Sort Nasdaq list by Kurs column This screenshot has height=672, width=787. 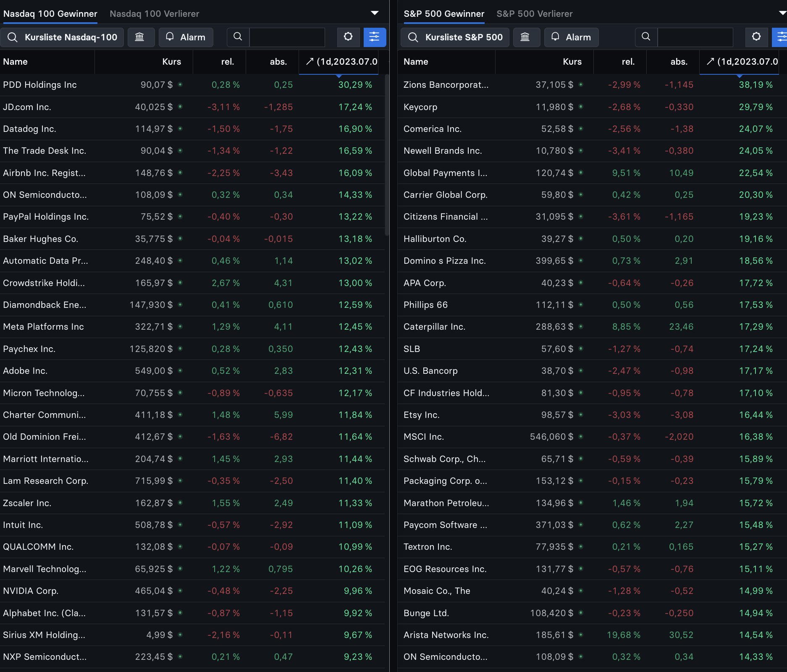coord(144,62)
